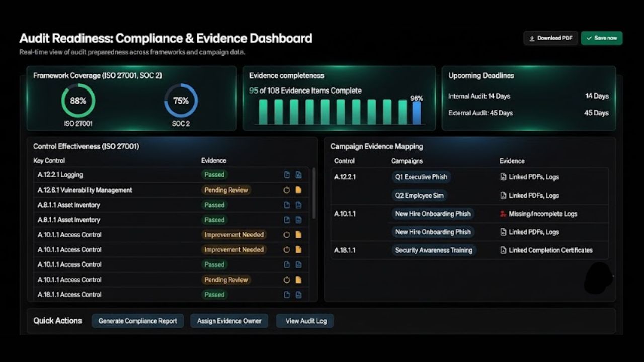
Task: Generate the compliance report
Action: (138, 321)
